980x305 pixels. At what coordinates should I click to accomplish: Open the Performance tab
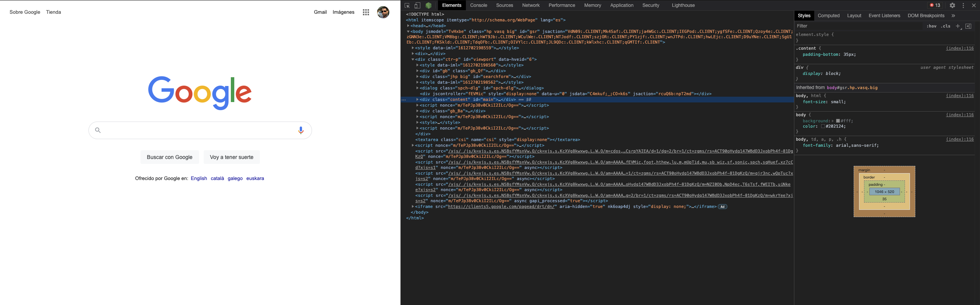pyautogui.click(x=562, y=5)
